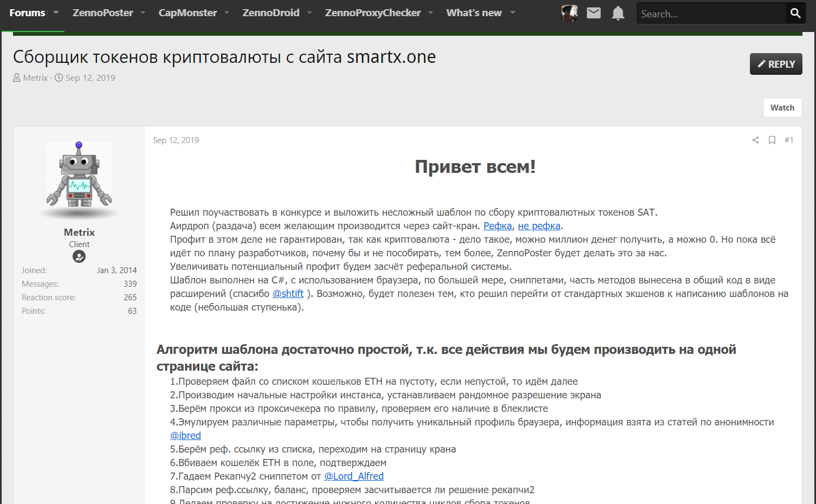
Task: Click the #1 post permalink
Action: [x=789, y=140]
